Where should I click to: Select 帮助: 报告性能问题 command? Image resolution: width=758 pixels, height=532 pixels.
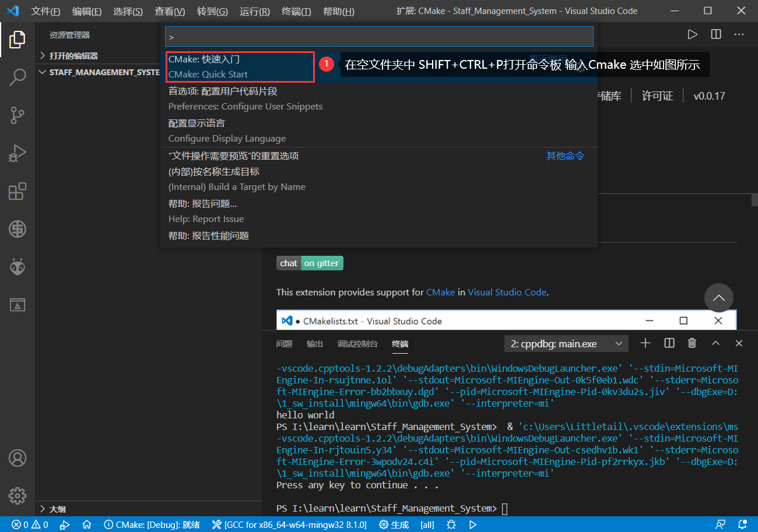pyautogui.click(x=379, y=235)
